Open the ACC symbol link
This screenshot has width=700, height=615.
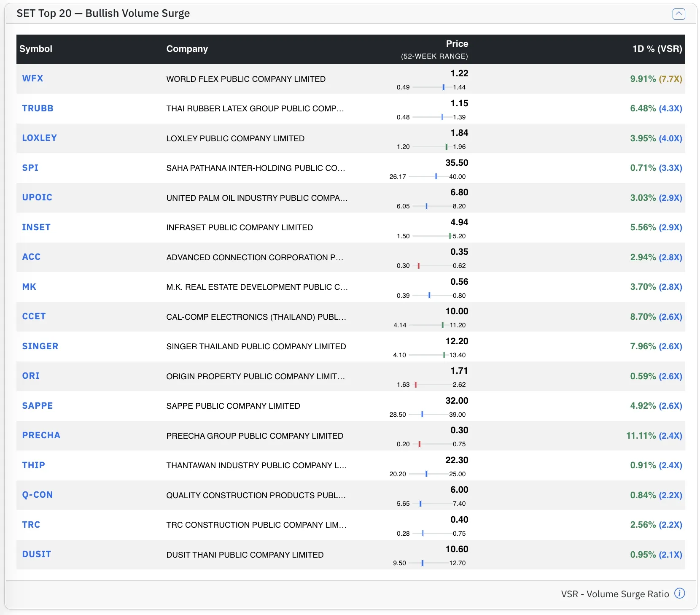coord(31,257)
